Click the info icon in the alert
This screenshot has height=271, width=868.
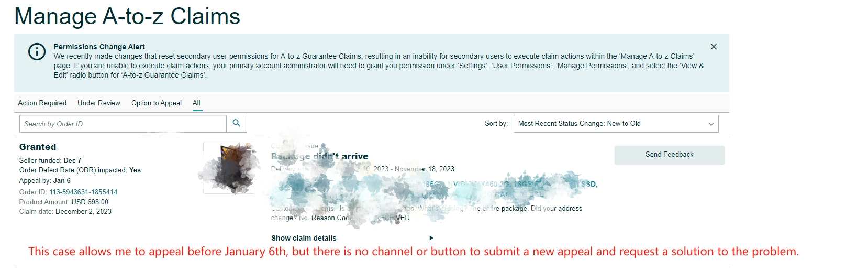click(37, 52)
